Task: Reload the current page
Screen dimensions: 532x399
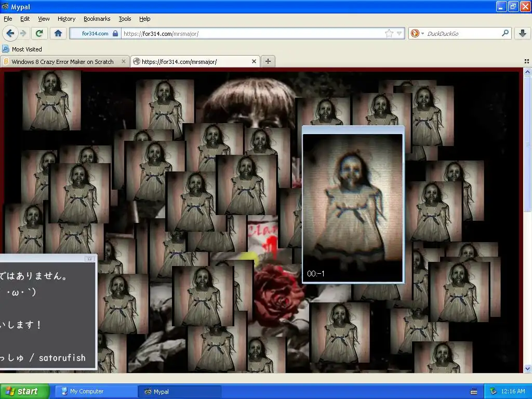Action: [39, 33]
